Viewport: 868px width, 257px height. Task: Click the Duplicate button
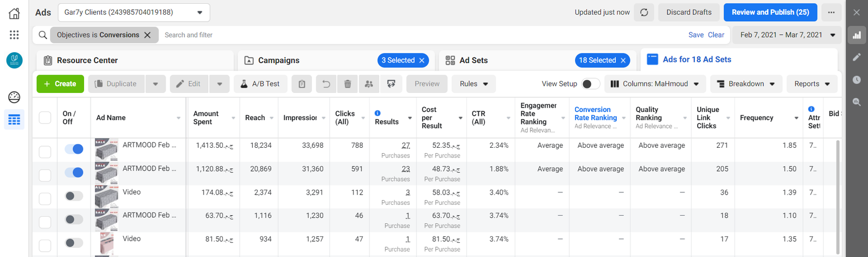click(x=116, y=84)
